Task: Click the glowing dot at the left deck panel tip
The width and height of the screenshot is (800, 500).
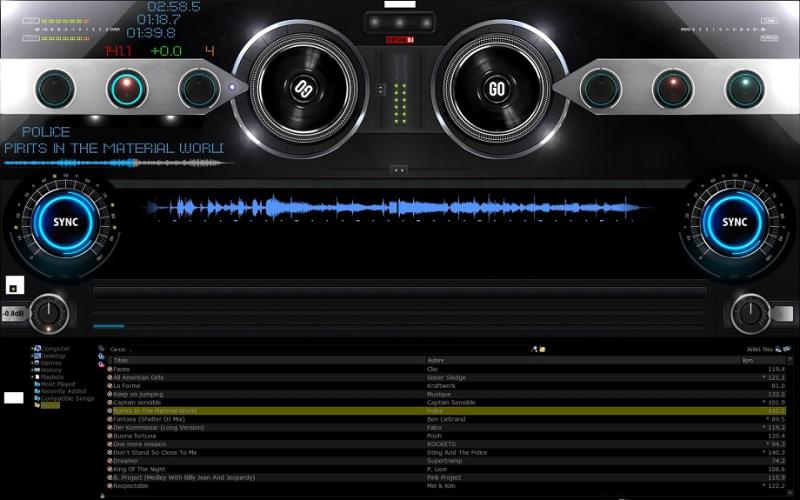Action: [x=232, y=87]
